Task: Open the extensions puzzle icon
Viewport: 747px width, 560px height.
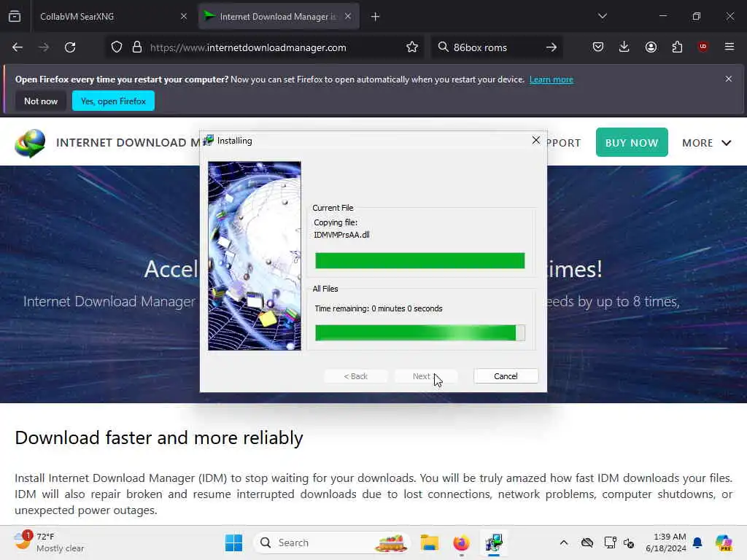Action: 677,47
